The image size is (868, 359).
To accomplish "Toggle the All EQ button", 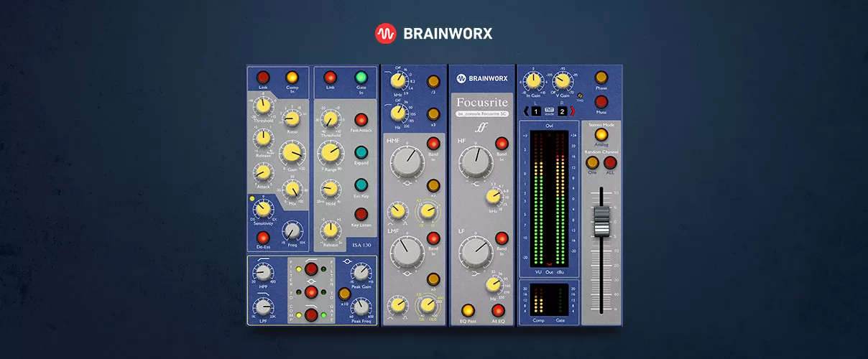I will coord(498,310).
